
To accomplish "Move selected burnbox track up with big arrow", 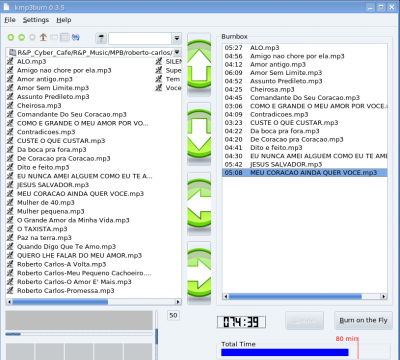I will 199,65.
